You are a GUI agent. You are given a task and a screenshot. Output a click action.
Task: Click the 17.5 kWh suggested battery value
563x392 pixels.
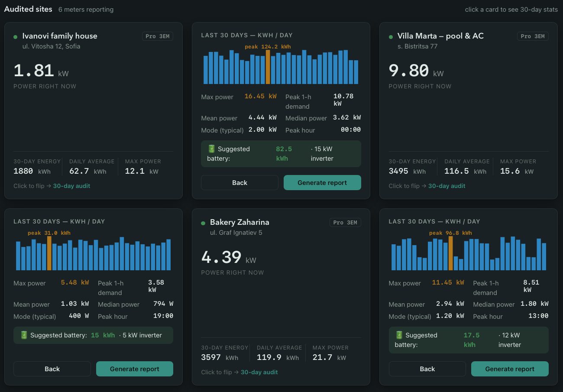(472, 340)
